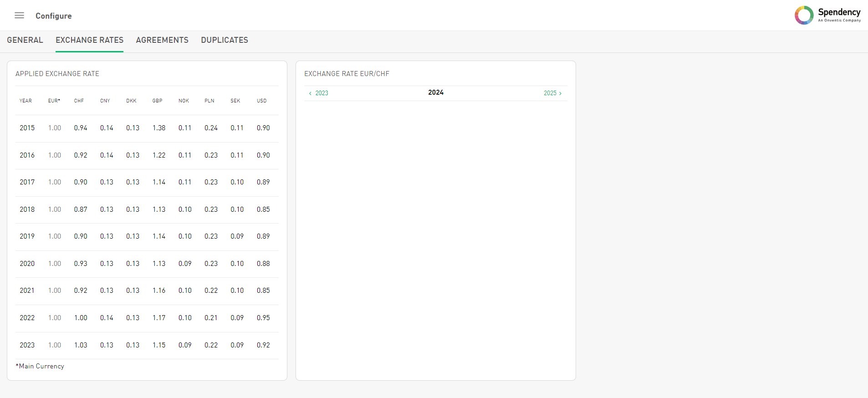
Task: Click the Spendency logo
Action: [x=827, y=15]
